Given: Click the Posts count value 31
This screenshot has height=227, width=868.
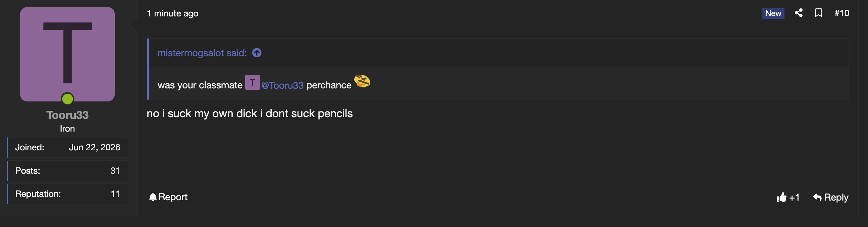Looking at the screenshot, I should 115,171.
